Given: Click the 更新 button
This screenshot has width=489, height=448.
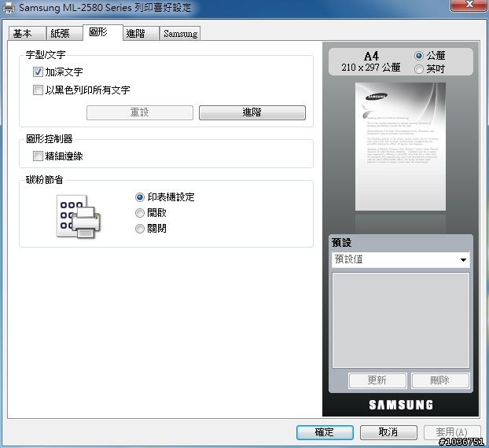Looking at the screenshot, I should click(377, 380).
